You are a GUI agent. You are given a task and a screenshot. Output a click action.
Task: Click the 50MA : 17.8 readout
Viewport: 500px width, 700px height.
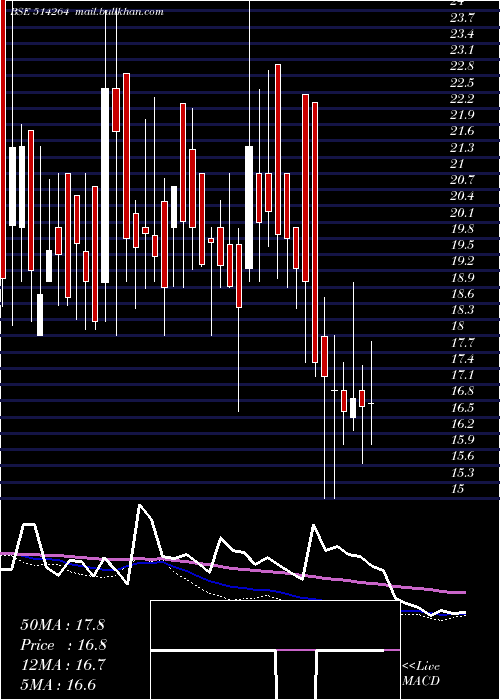[x=62, y=625]
